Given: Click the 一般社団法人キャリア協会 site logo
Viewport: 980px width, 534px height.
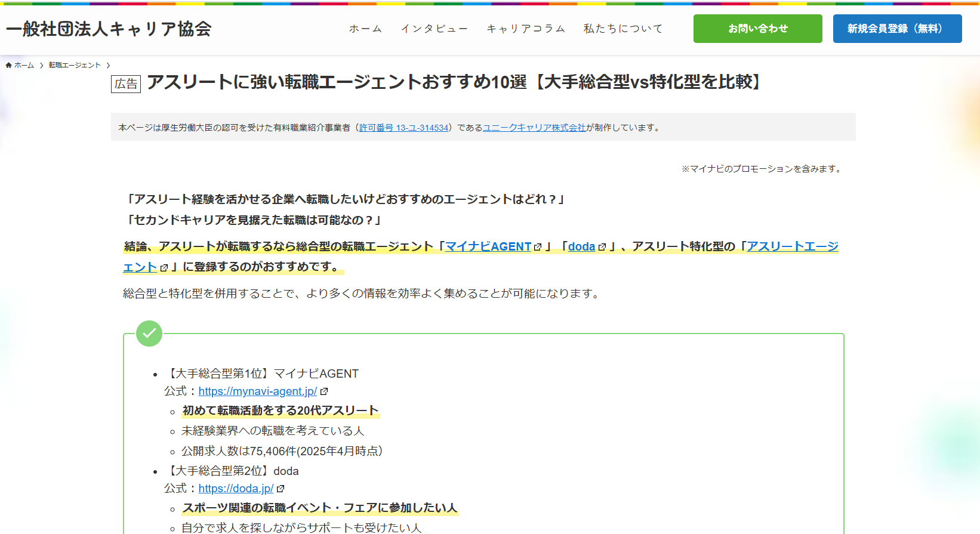Looking at the screenshot, I should point(109,29).
